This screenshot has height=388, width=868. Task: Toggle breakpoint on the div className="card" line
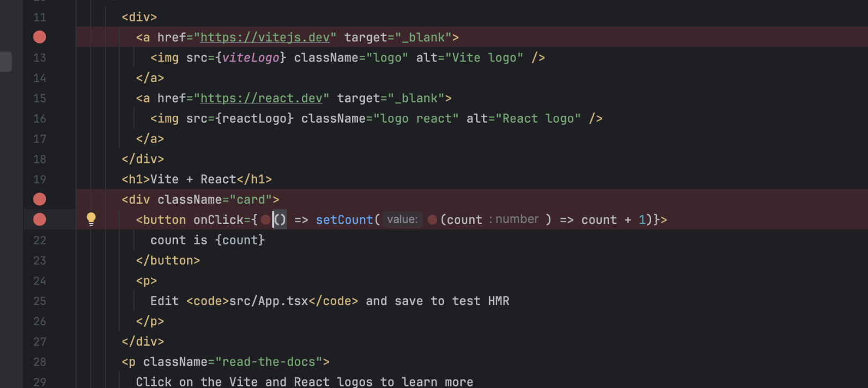40,199
